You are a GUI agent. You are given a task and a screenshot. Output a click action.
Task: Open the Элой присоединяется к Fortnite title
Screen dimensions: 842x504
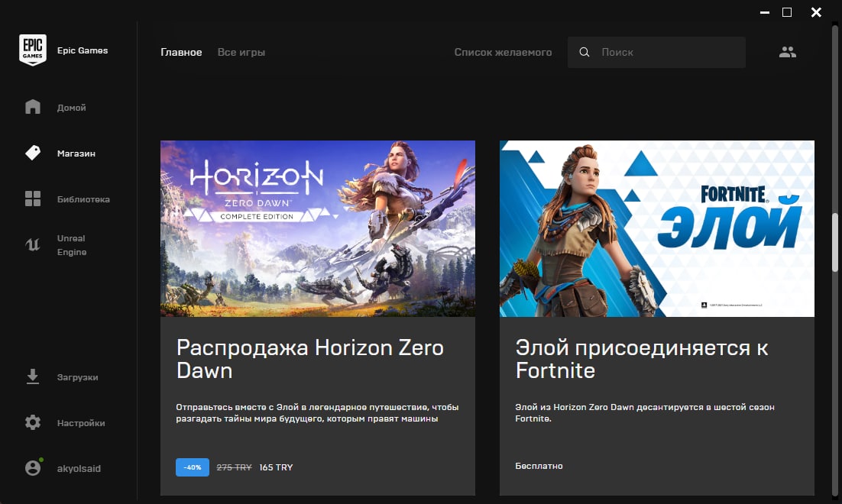(641, 359)
